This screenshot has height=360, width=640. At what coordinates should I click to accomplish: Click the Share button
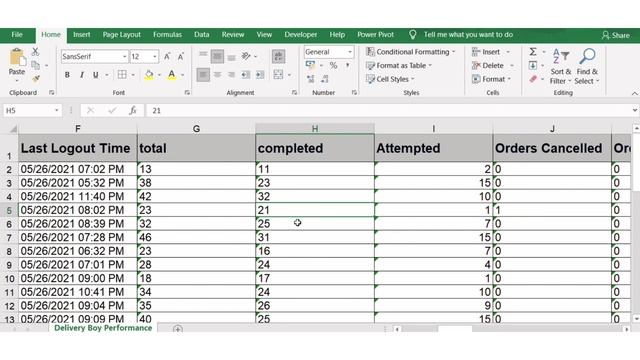click(x=616, y=35)
